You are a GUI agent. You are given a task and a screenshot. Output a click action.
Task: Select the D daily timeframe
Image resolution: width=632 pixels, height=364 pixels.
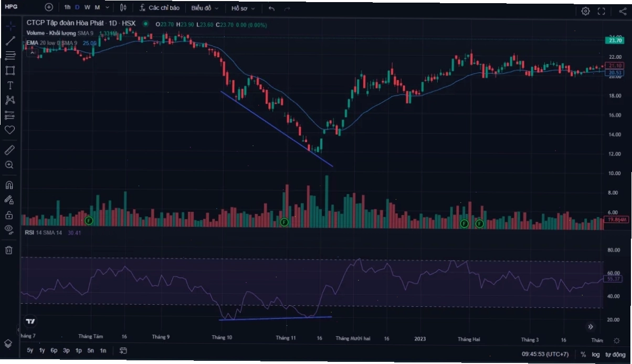77,8
